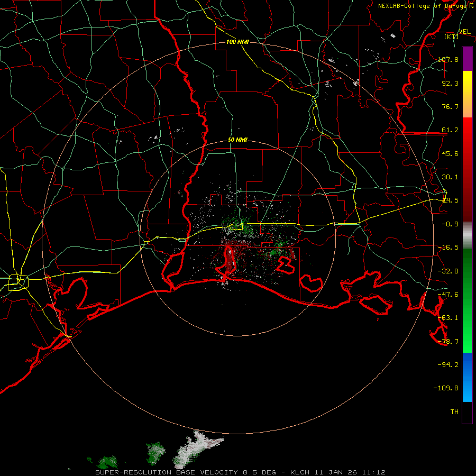Click the -16.5 velocity scale value
Image resolution: width=476 pixels, height=476 pixels.
point(448,248)
